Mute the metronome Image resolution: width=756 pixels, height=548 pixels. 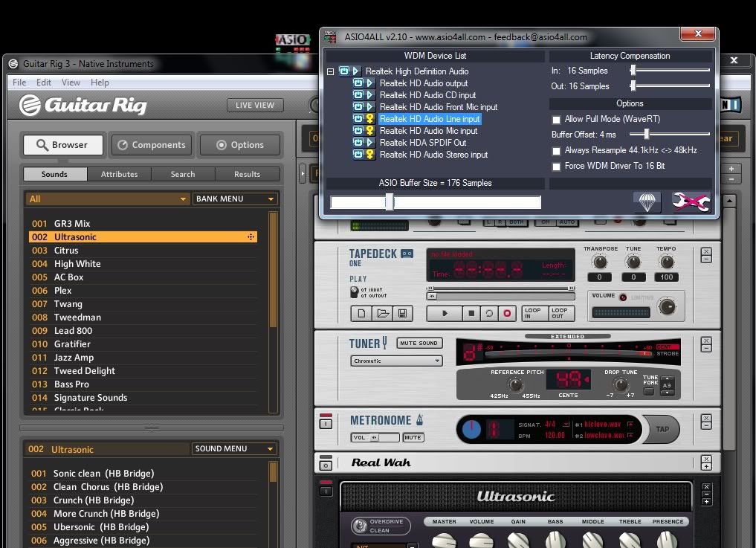[x=413, y=437]
